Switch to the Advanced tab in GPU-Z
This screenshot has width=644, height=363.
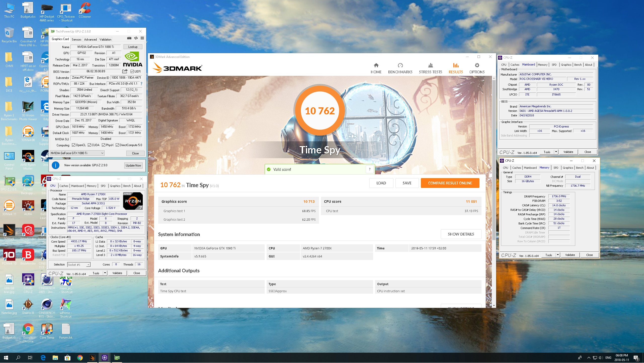90,40
